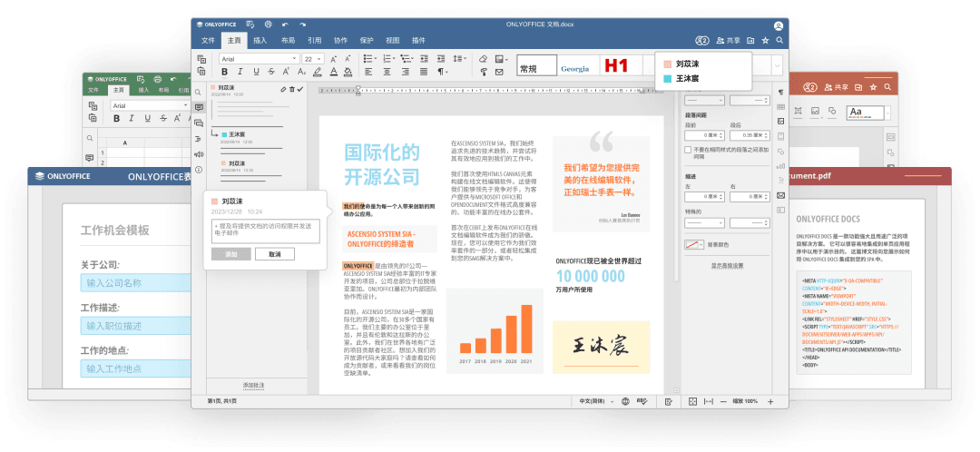Open image settings in right sidebar
The image size is (980, 452).
[780, 122]
